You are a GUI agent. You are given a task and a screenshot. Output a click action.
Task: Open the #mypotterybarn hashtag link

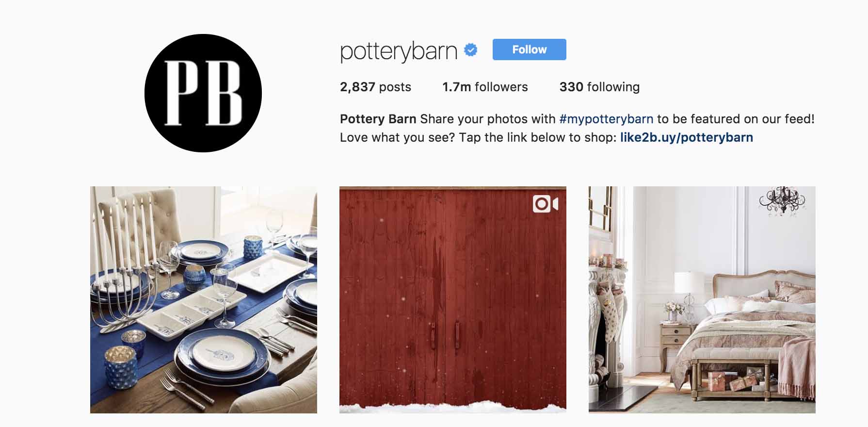point(606,119)
